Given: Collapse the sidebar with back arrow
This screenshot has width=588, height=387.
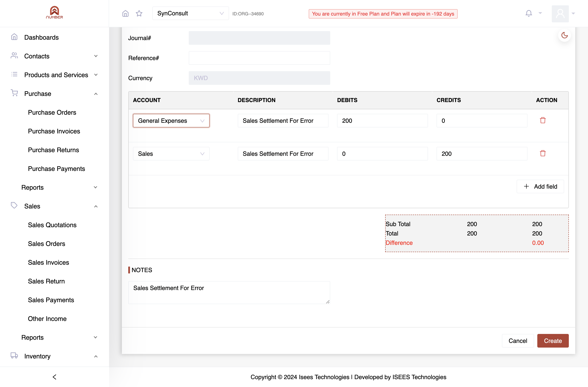Looking at the screenshot, I should [x=54, y=377].
